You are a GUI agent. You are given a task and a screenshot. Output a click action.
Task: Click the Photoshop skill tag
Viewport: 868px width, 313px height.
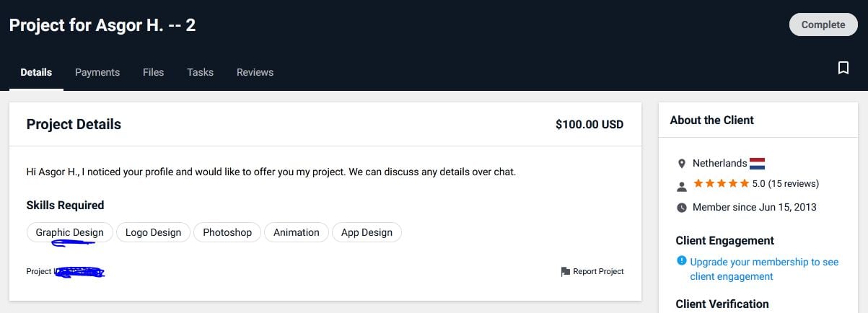point(227,232)
